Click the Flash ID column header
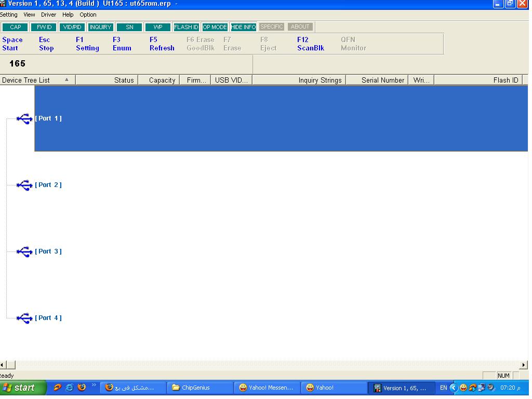The image size is (532, 399). pos(478,80)
